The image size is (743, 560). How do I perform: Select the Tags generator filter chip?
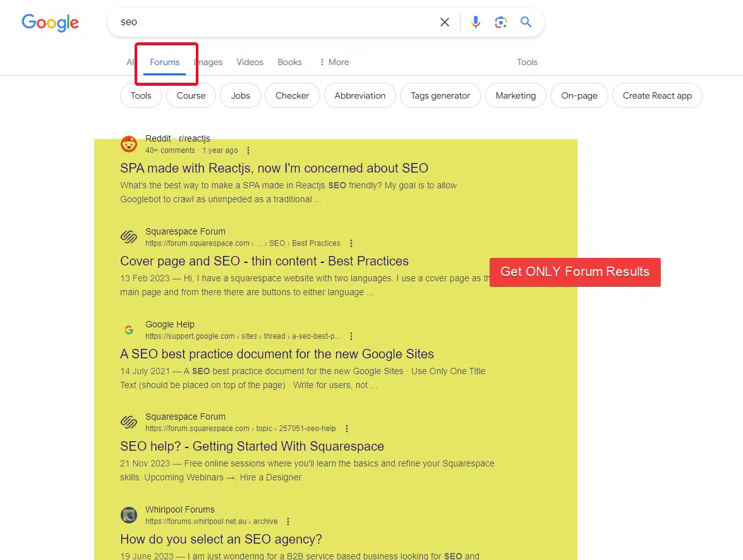click(x=440, y=95)
